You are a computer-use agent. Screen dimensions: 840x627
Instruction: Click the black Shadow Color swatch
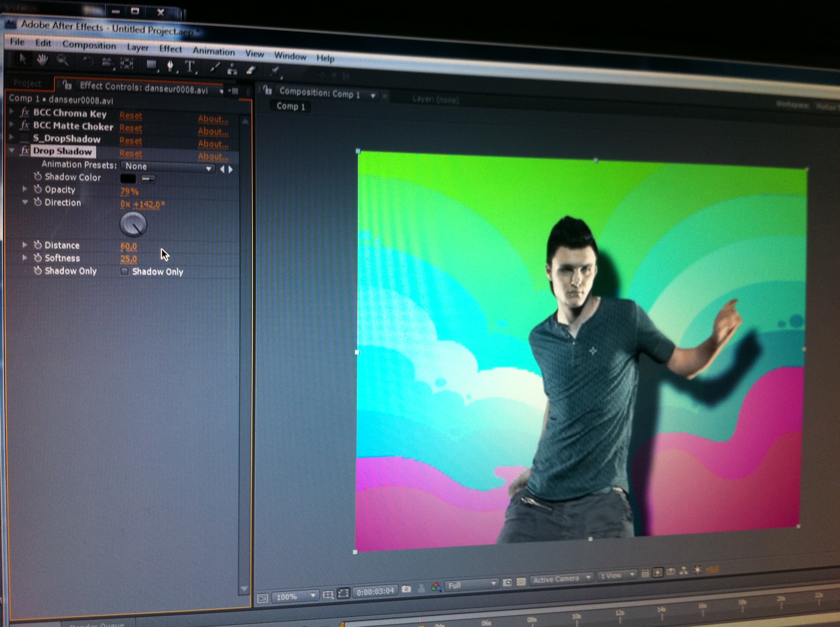coord(128,178)
